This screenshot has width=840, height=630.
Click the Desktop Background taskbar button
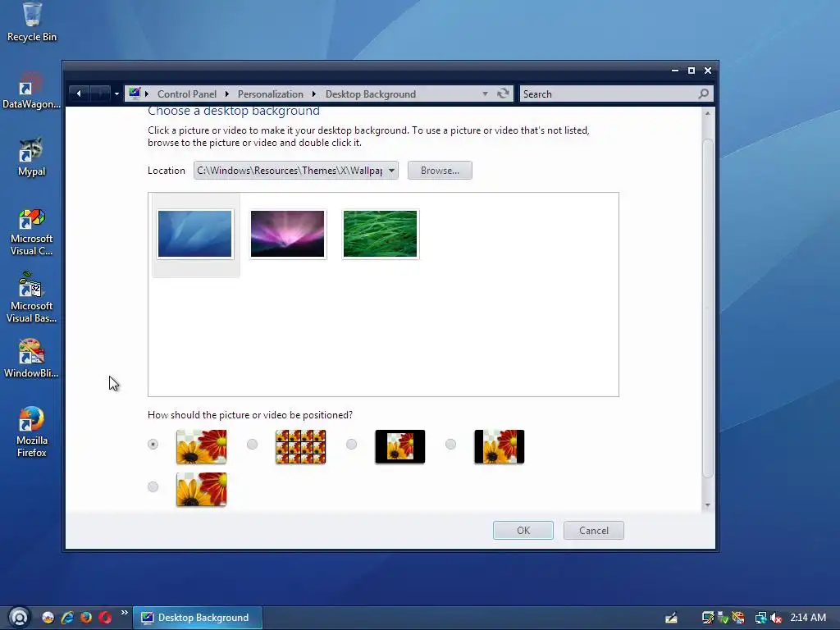pyautogui.click(x=197, y=618)
